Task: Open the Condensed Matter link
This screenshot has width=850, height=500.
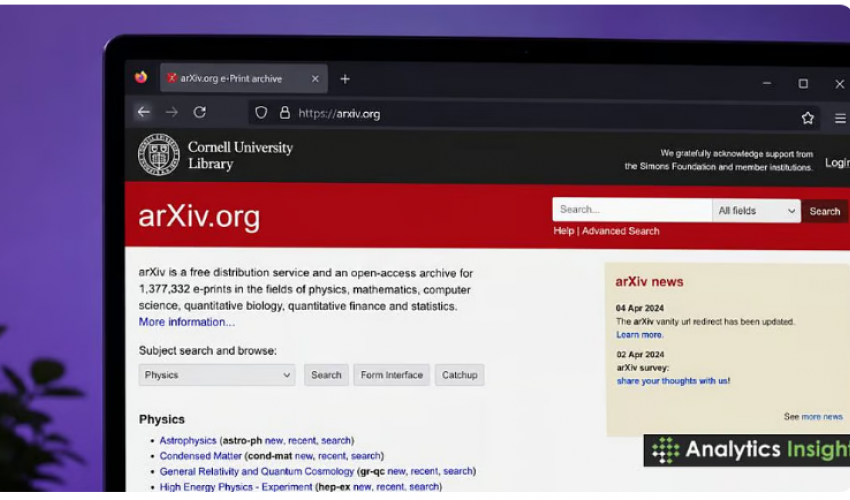Action: 201,456
